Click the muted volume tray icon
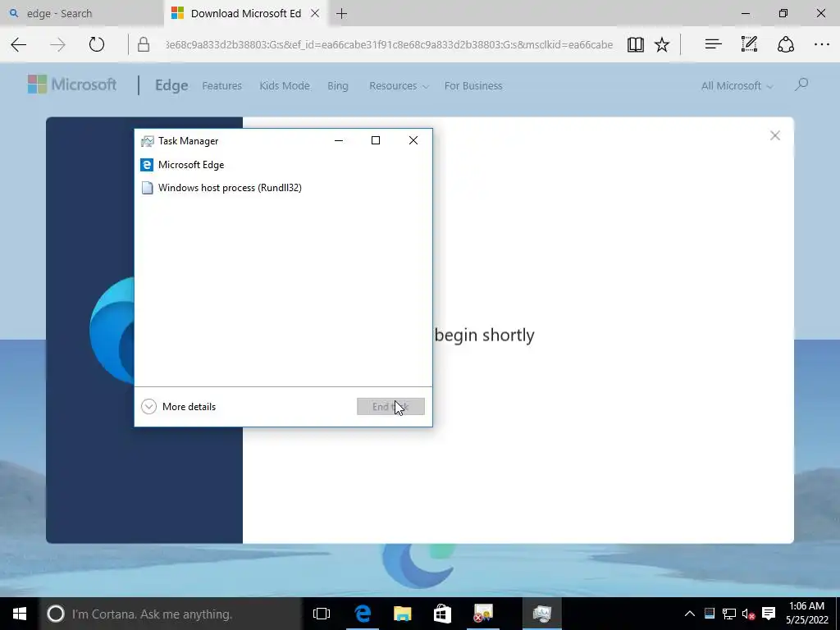This screenshot has width=840, height=630. pos(748,614)
